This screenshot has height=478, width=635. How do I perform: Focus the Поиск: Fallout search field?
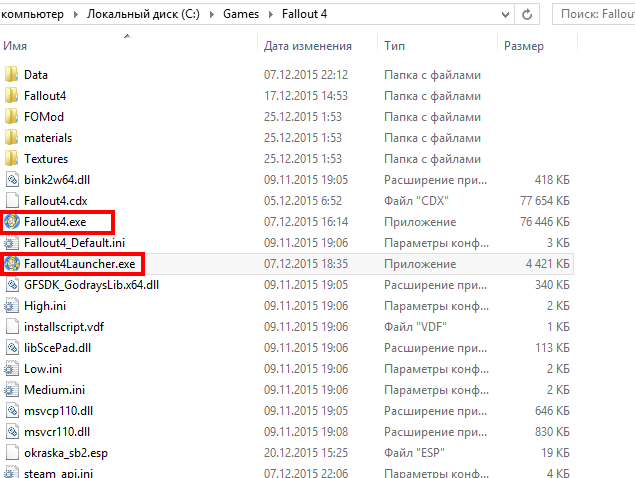click(x=594, y=14)
